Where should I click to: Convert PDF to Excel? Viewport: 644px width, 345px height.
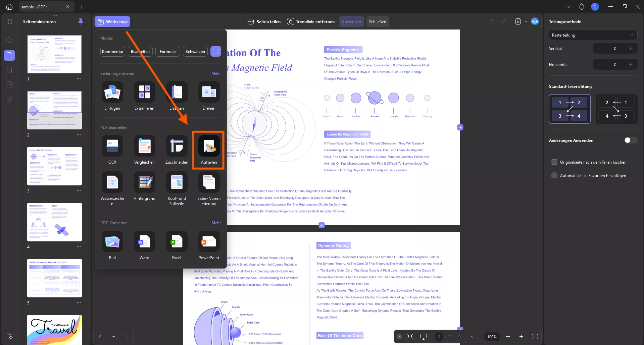tap(177, 245)
